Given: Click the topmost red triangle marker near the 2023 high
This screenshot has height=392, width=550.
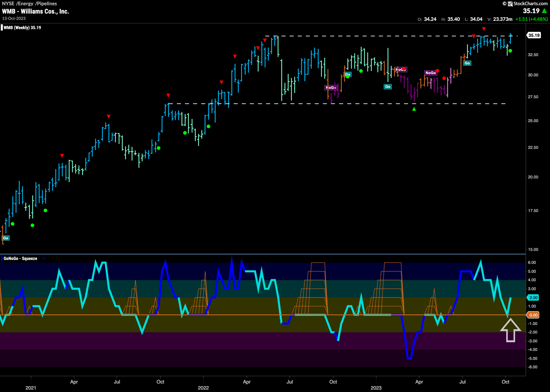Looking at the screenshot, I should coord(484,29).
